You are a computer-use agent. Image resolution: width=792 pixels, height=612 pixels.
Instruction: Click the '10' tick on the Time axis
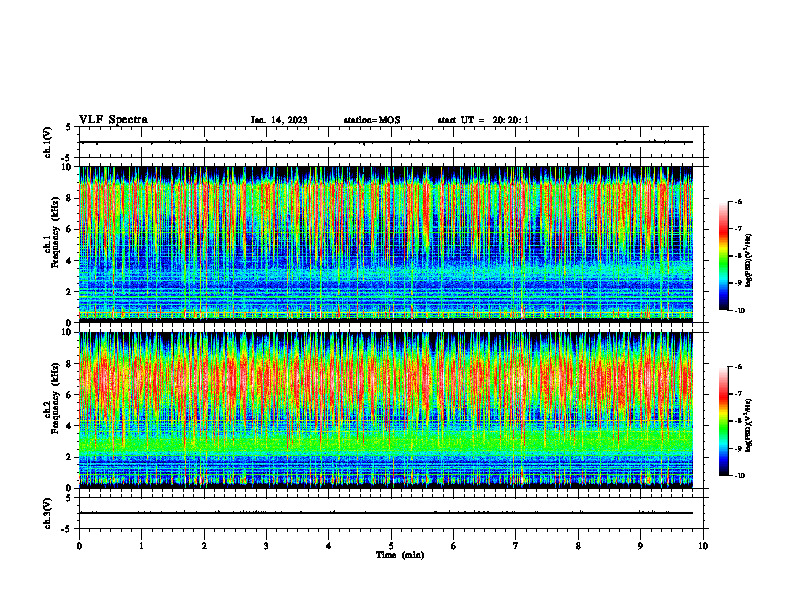click(703, 546)
